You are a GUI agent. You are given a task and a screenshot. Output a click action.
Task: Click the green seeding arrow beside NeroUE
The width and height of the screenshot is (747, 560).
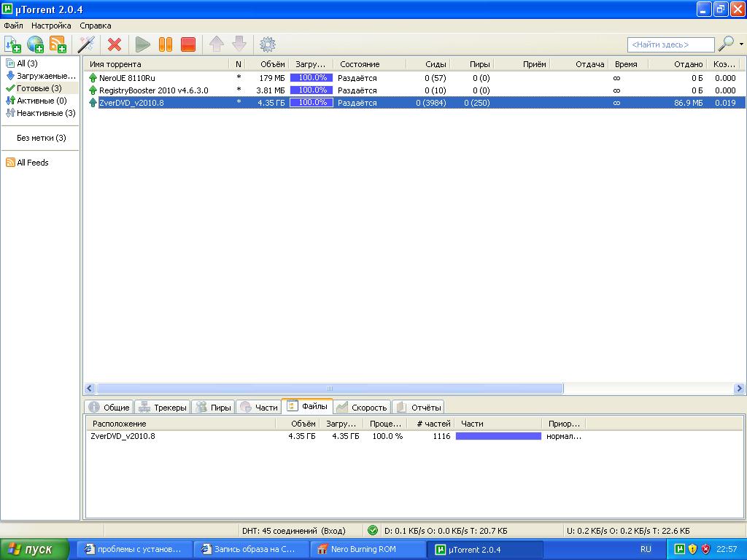(x=93, y=77)
